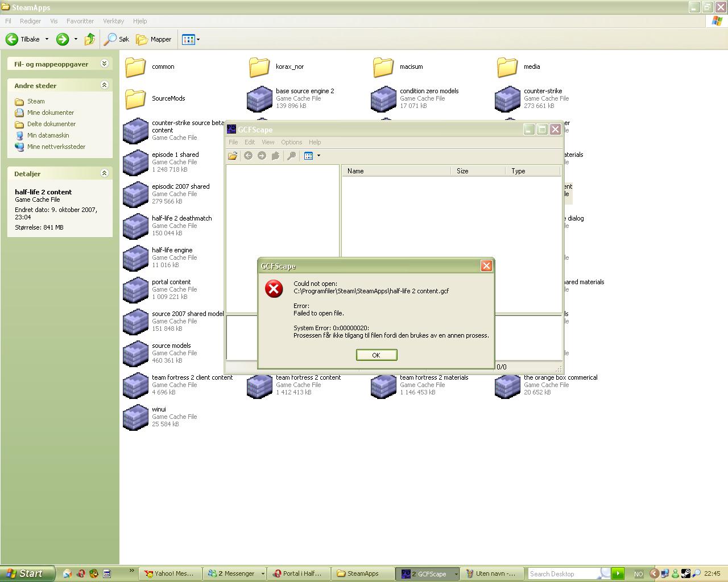Expand the 2 GCFScape taskbar group arrow
The width and height of the screenshot is (728, 582).
[456, 573]
